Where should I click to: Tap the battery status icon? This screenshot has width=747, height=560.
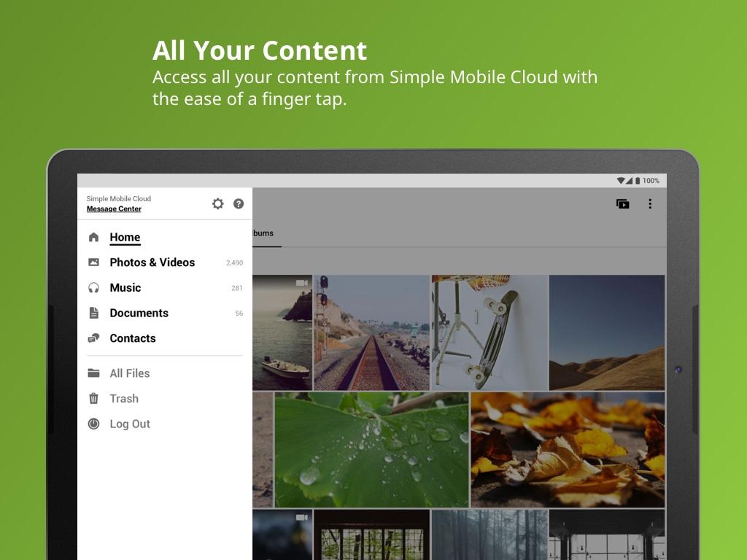point(638,181)
